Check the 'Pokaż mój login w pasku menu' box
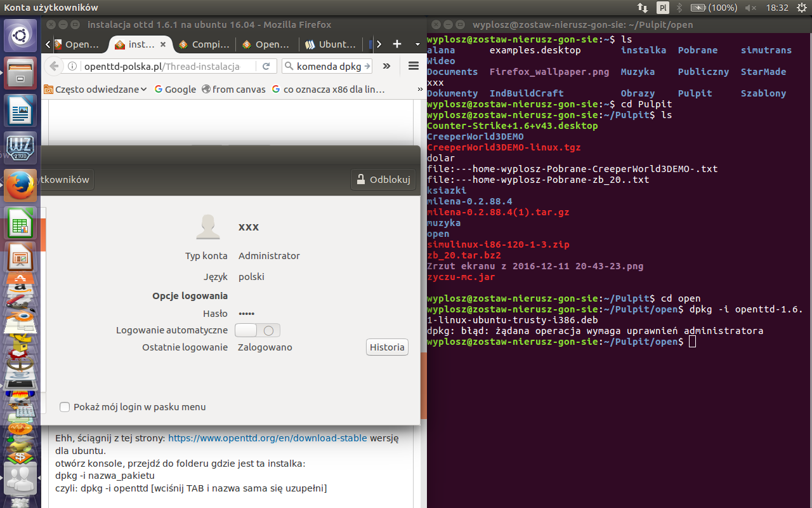The height and width of the screenshot is (508, 812). pos(65,407)
